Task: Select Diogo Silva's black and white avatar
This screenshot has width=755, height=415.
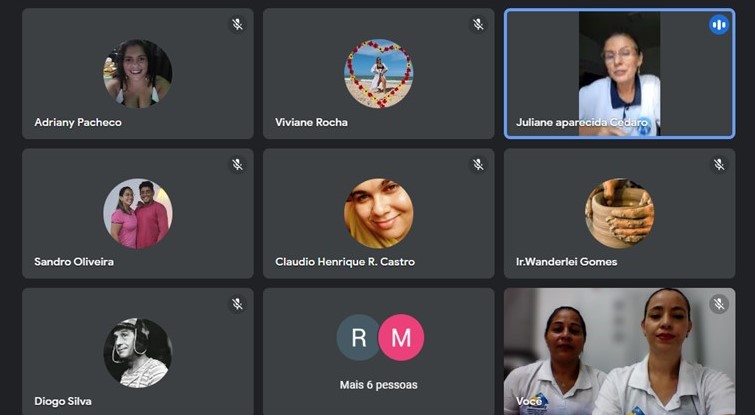Action: tap(138, 353)
